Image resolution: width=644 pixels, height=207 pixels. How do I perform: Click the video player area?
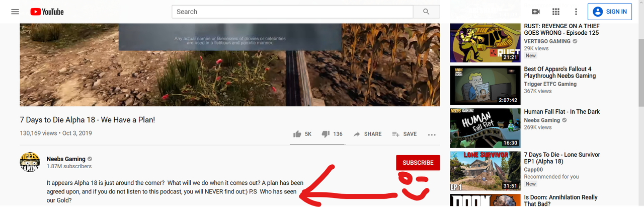click(230, 64)
